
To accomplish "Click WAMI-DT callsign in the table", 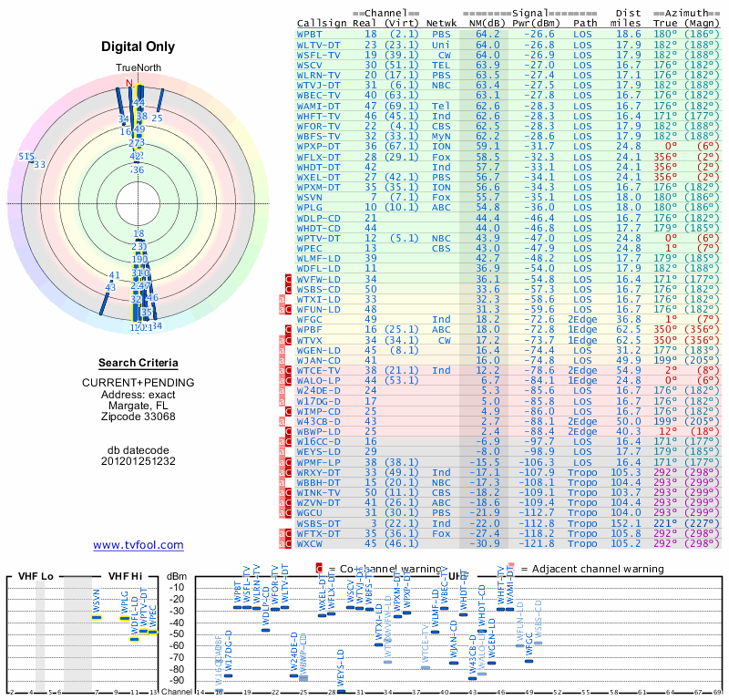I will click(318, 106).
